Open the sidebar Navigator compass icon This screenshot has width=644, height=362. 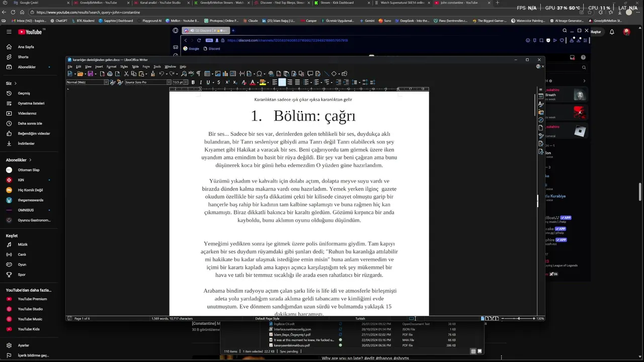pyautogui.click(x=541, y=120)
